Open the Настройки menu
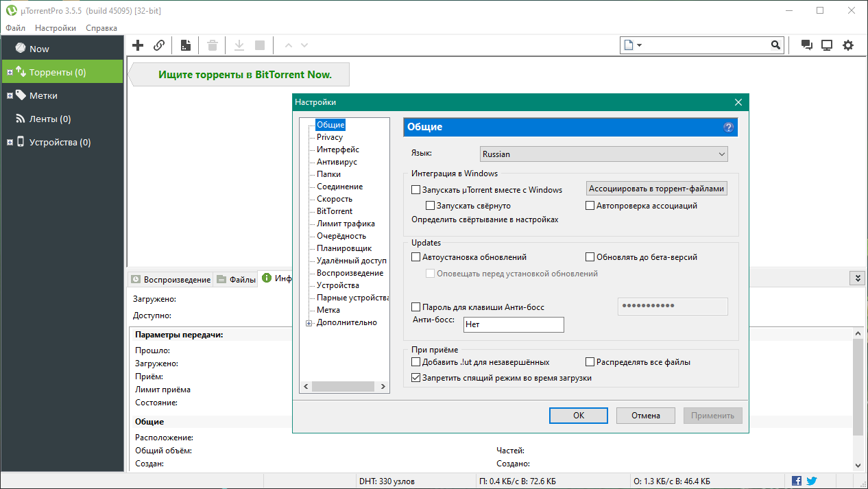The image size is (868, 489). [56, 28]
